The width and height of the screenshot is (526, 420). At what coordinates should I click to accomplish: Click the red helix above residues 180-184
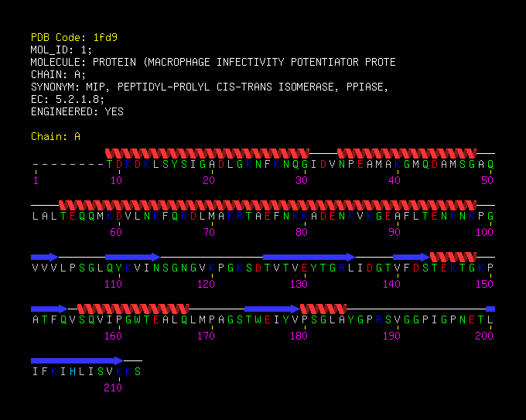[323, 309]
